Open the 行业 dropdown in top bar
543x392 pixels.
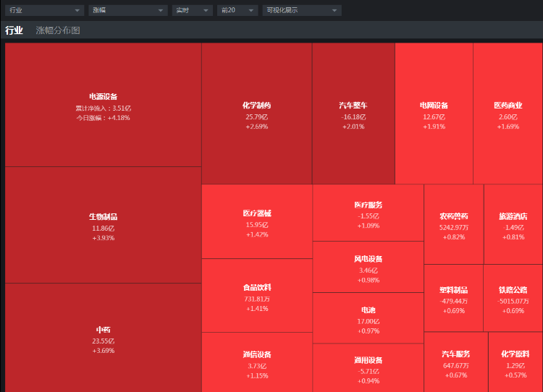coord(44,10)
